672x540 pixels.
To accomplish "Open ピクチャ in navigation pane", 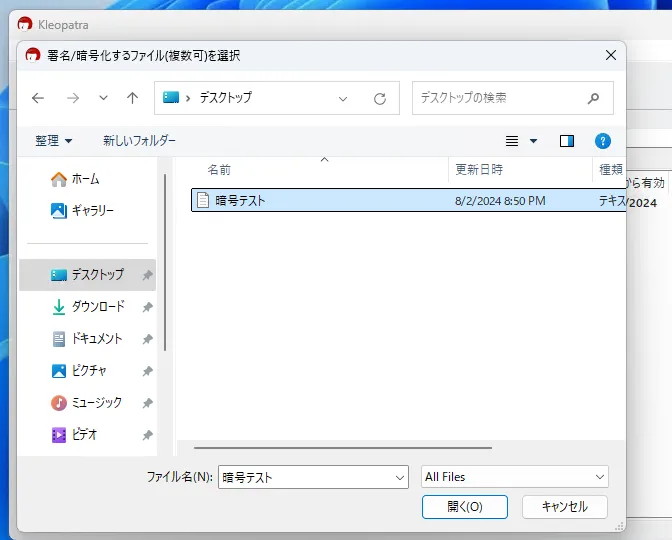I will (x=79, y=371).
